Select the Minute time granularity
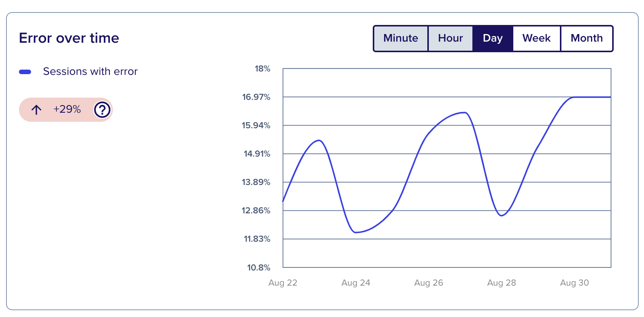The height and width of the screenshot is (317, 644). (400, 38)
